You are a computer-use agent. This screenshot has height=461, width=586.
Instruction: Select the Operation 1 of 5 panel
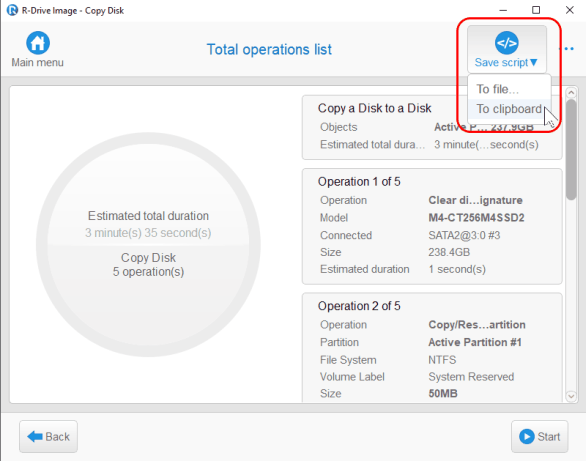(x=432, y=226)
